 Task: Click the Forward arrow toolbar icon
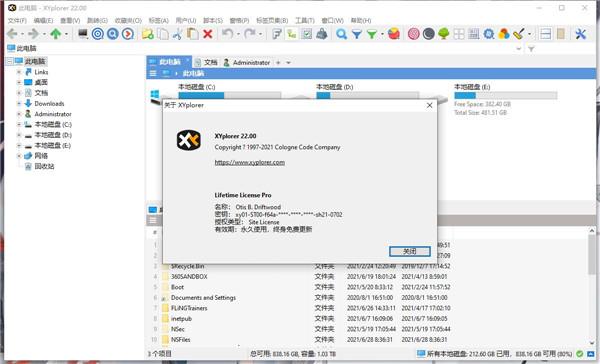pyautogui.click(x=34, y=34)
